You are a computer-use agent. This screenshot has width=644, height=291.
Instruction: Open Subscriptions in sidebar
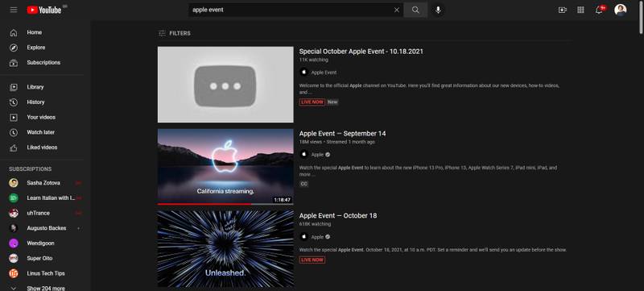coord(45,63)
